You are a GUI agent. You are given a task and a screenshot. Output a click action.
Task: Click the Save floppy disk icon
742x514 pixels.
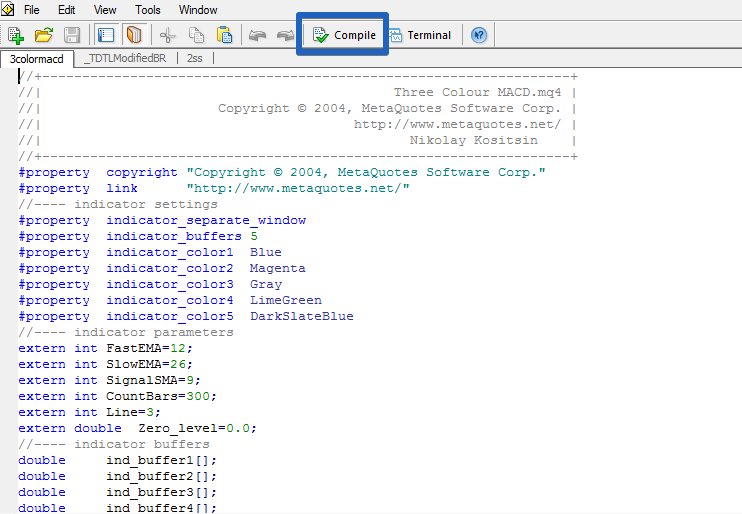(72, 35)
